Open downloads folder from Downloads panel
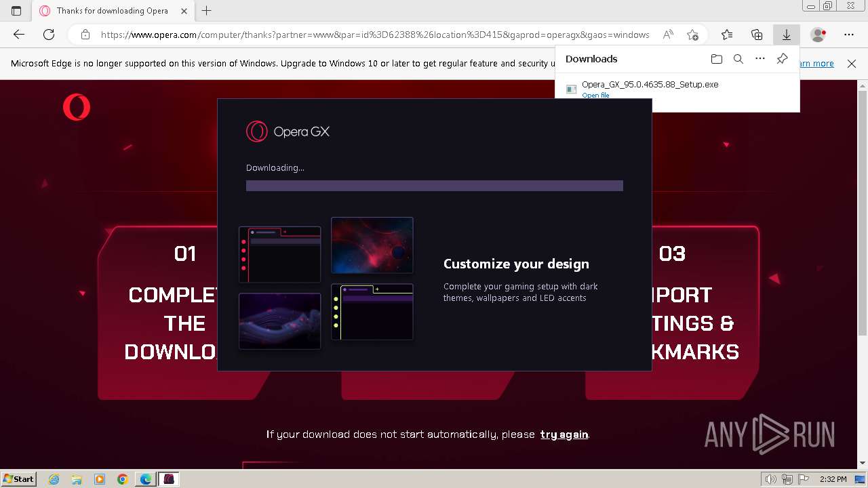868x488 pixels. [717, 59]
